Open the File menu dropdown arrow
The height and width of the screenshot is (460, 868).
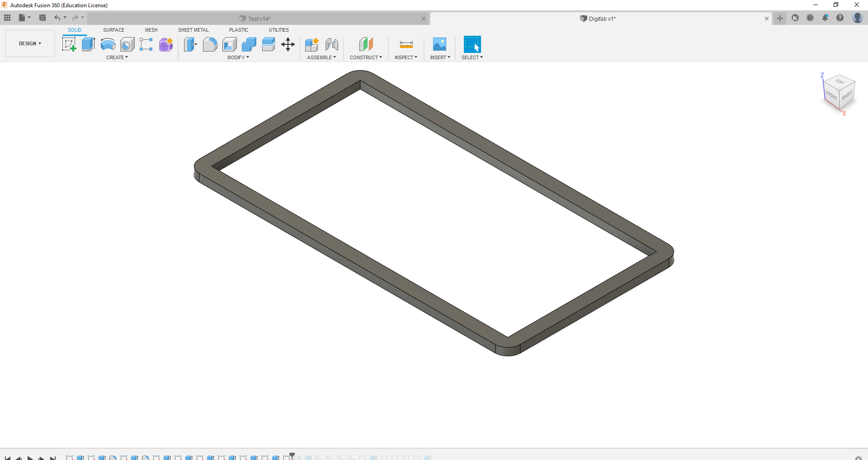click(29, 18)
